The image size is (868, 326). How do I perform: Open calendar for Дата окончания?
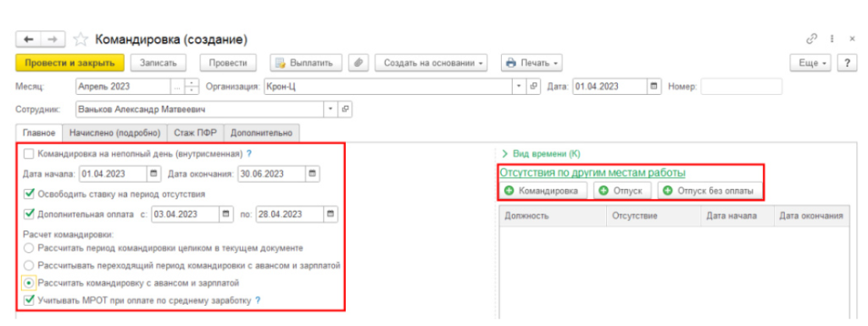pyautogui.click(x=312, y=174)
